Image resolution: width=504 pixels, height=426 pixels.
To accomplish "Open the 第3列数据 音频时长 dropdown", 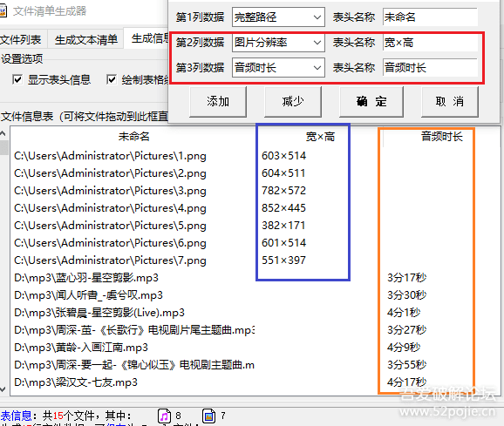I will tap(278, 68).
